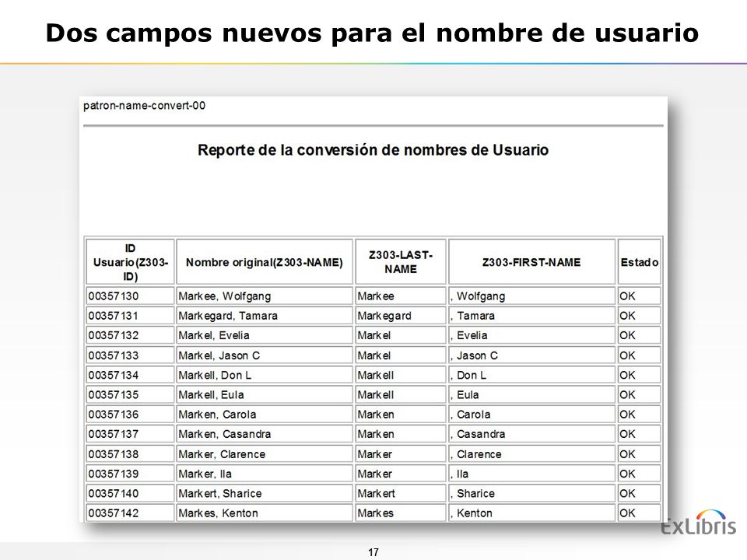Click the slide title 'Dos campos nuevos para el nombre de usuario'

coord(372,33)
